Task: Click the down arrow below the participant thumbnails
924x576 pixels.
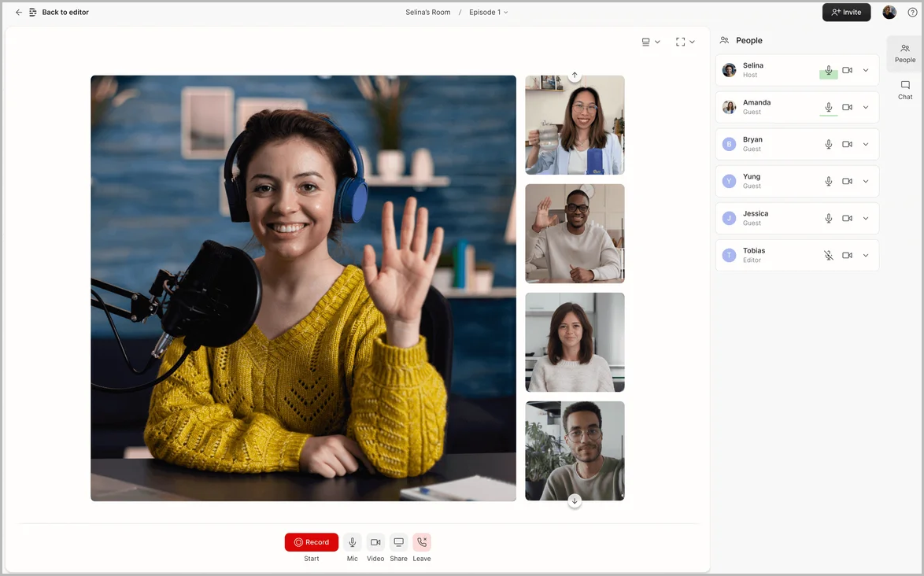Action: [575, 500]
